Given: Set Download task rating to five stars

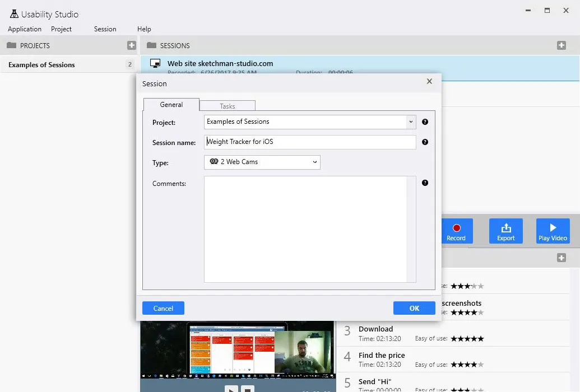Looking at the screenshot, I should point(480,338).
